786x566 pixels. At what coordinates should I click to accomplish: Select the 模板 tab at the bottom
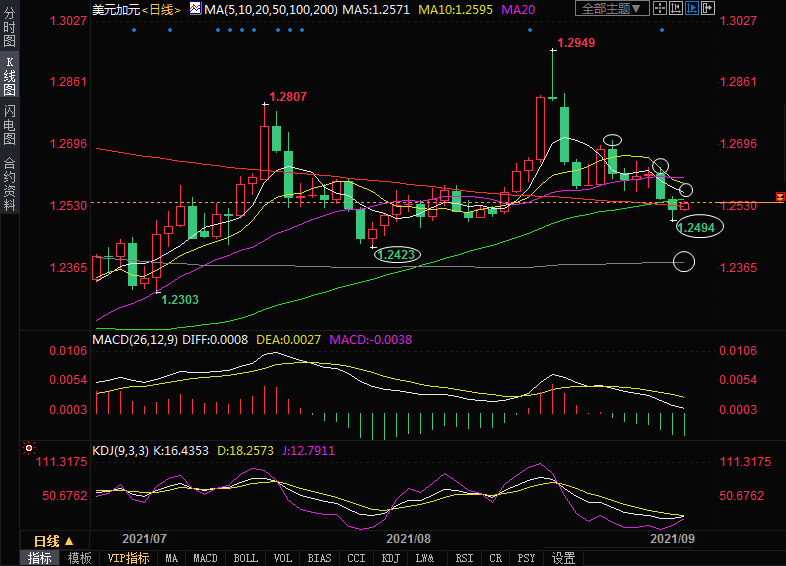coord(79,558)
